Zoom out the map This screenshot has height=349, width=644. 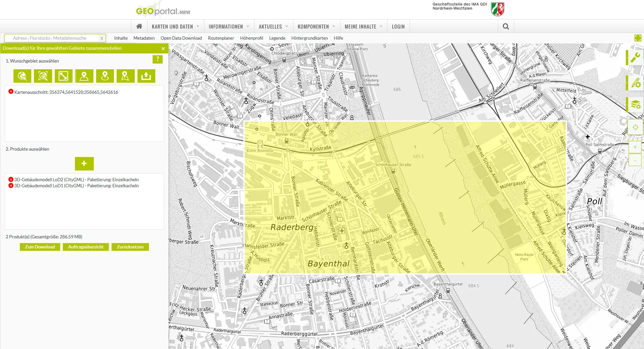point(635,160)
